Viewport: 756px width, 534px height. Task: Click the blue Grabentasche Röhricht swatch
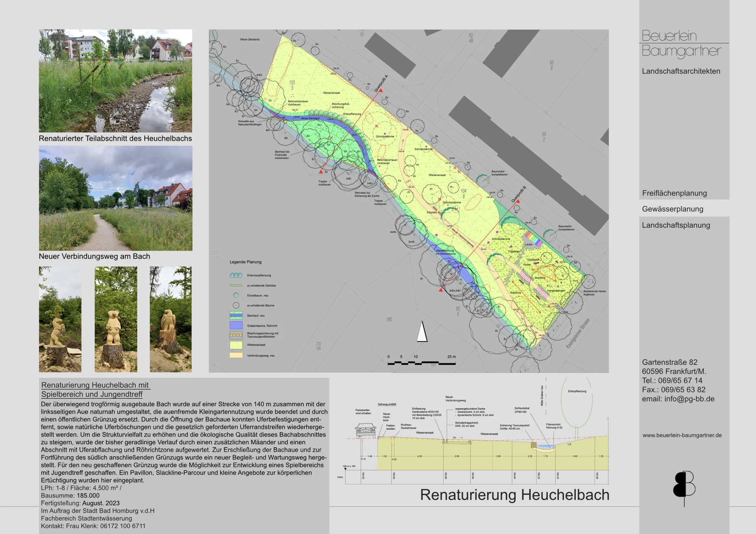236,326
